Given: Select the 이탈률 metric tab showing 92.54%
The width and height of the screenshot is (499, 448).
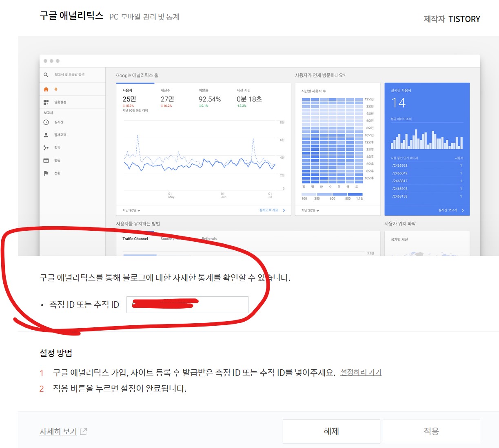Looking at the screenshot, I should [x=210, y=98].
